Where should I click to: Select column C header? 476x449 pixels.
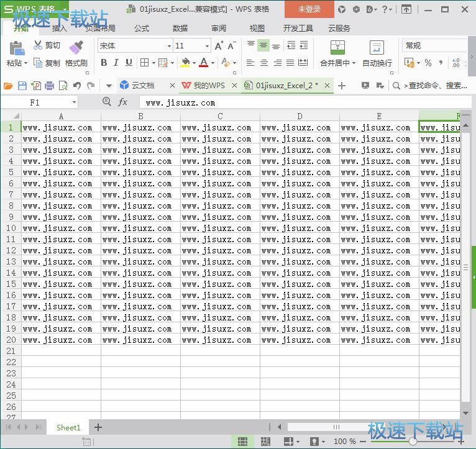220,116
